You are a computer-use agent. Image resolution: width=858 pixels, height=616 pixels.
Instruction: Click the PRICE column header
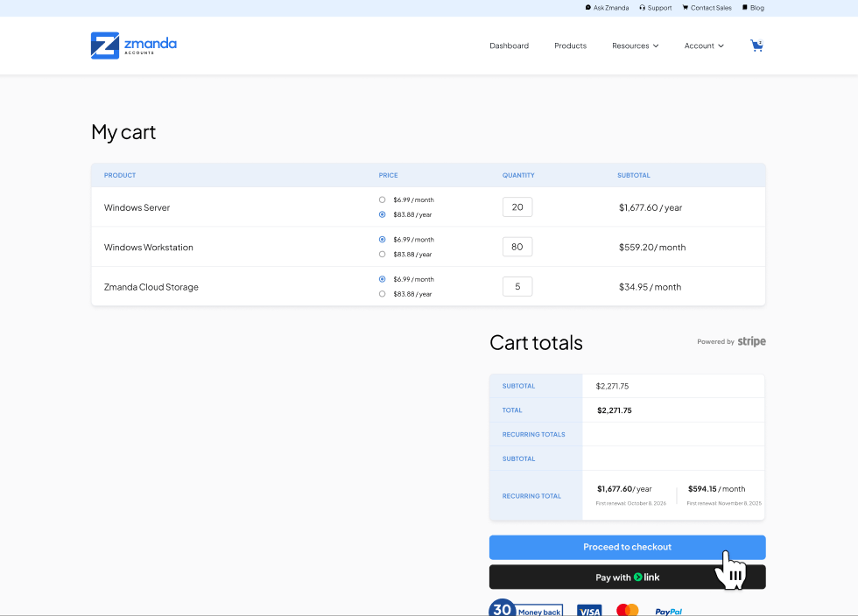pos(388,176)
